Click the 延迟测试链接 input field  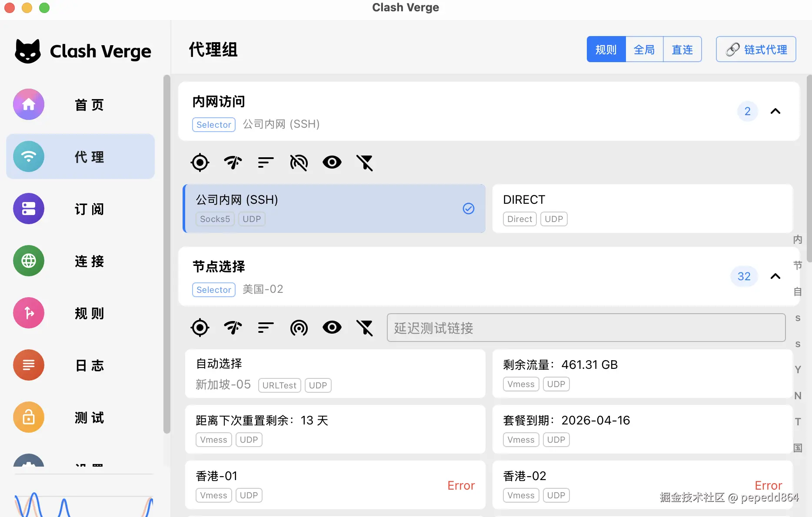point(586,328)
